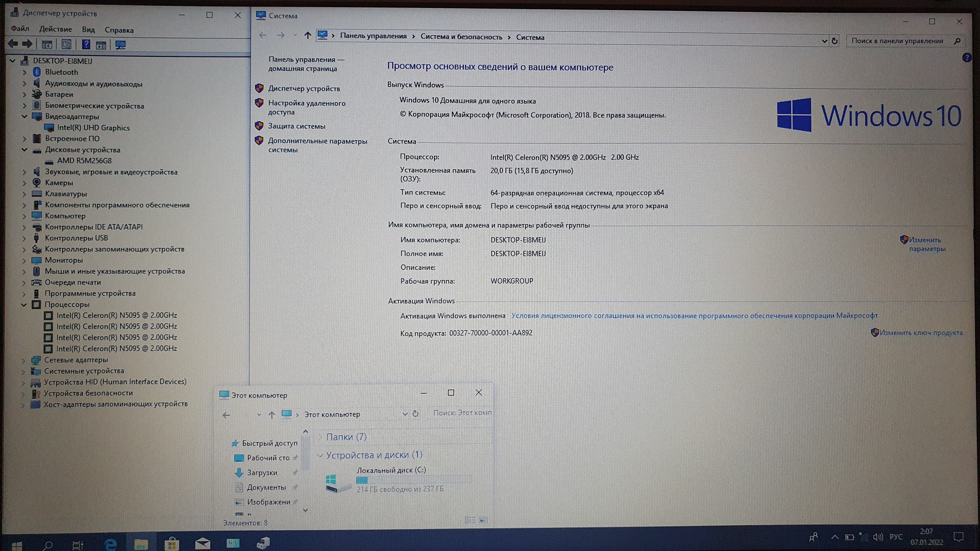The image size is (980, 551).
Task: Click up arrow in Этот компьютер window
Action: pyautogui.click(x=271, y=415)
